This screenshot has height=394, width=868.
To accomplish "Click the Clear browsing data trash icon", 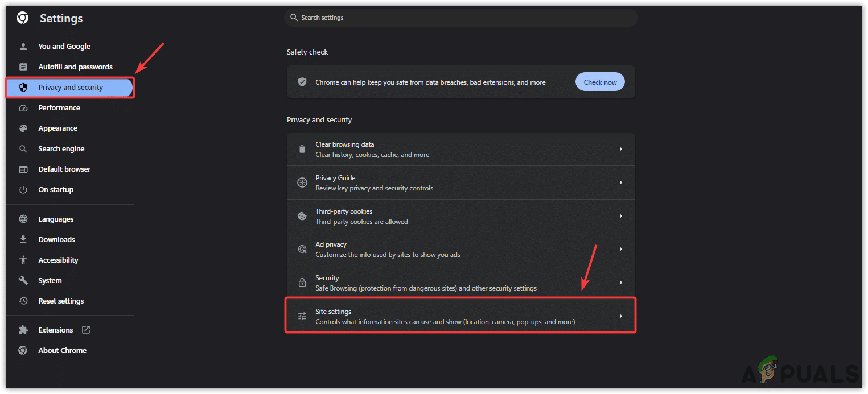I will pos(302,150).
